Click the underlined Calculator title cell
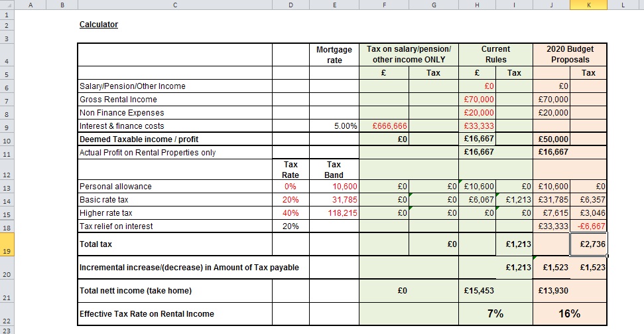This screenshot has width=644, height=334. pyautogui.click(x=99, y=25)
